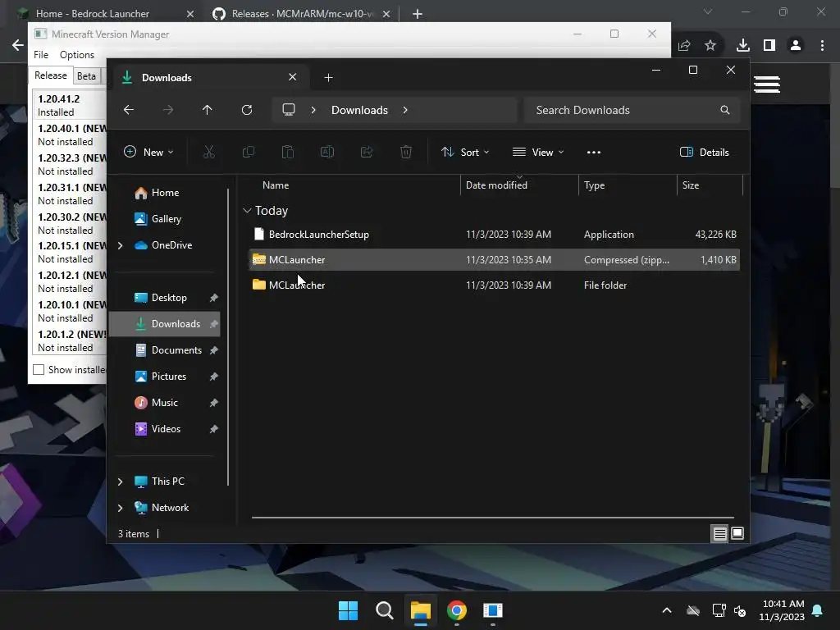
Task: Switch to details list layout icon
Action: coord(719,533)
